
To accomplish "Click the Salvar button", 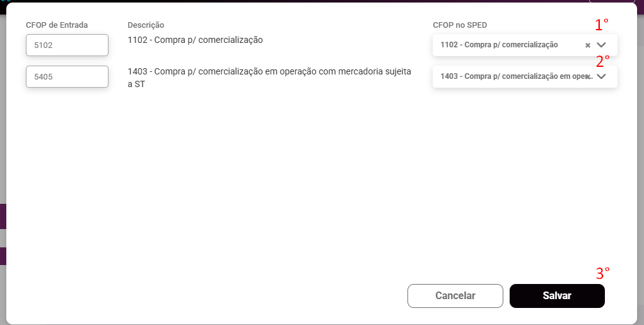I will (557, 295).
